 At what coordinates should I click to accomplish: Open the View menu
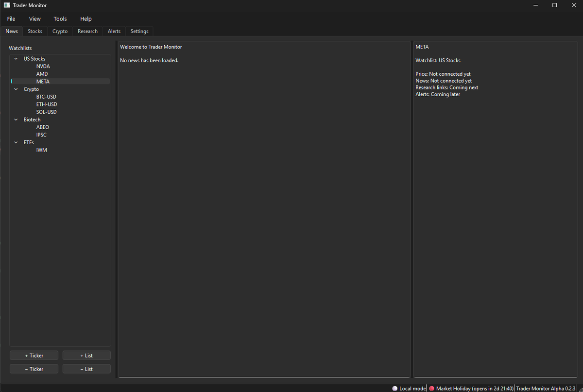(x=35, y=19)
